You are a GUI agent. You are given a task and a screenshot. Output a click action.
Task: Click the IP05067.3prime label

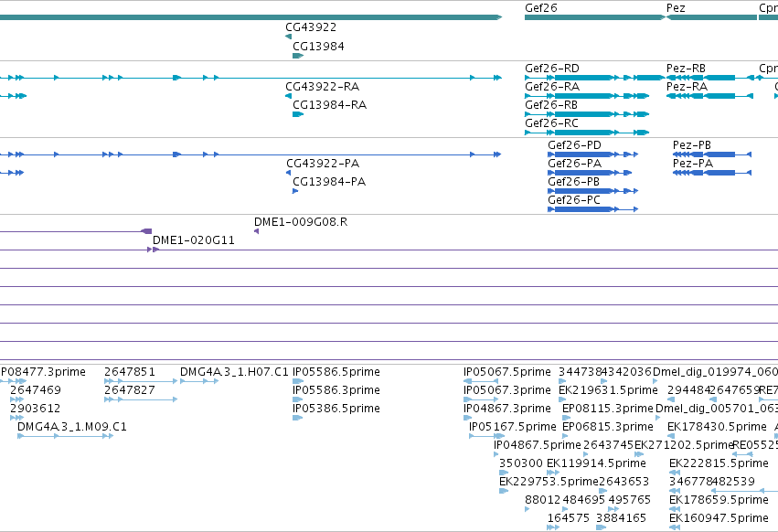[x=507, y=390]
